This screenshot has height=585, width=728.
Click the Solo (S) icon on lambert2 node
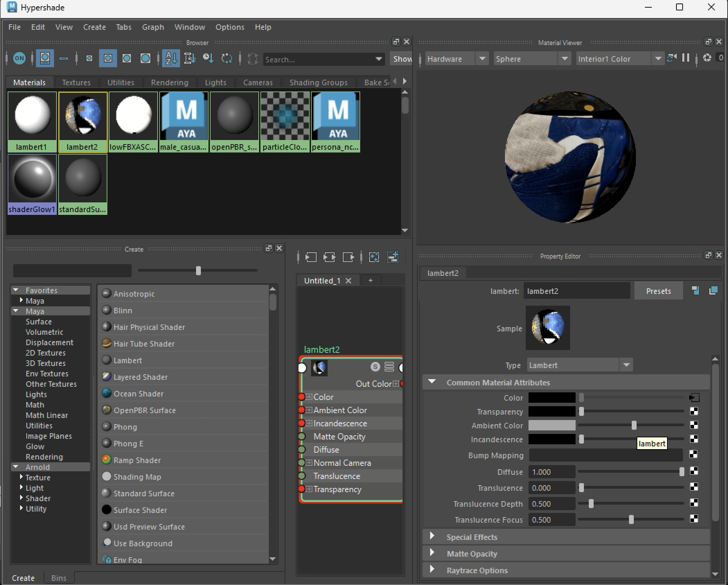click(375, 367)
